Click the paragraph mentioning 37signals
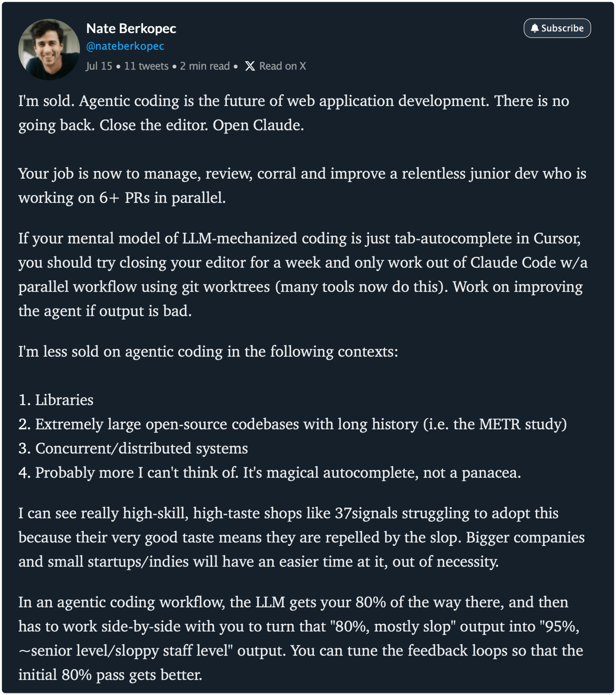Viewport: 616px width, 695px height. tap(301, 537)
